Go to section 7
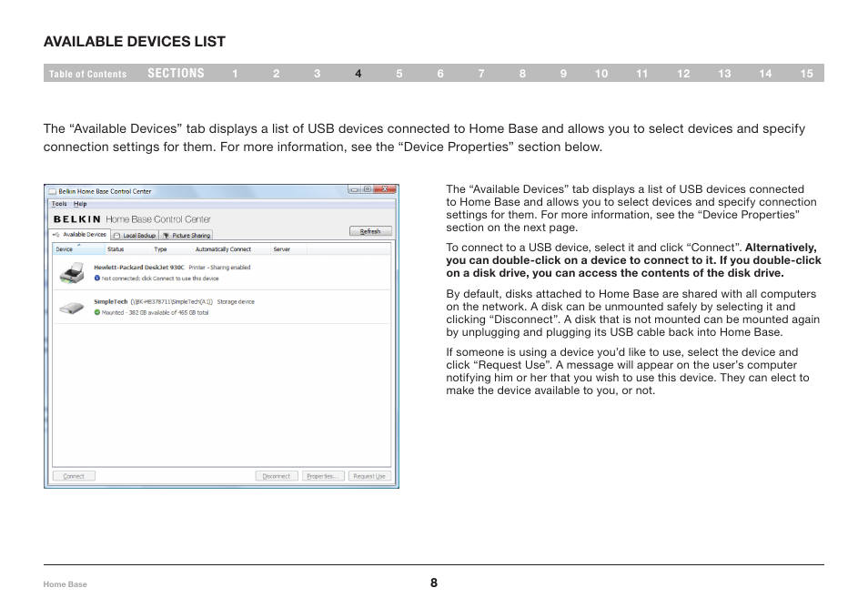Viewport: 868px width, 608px height. click(x=481, y=74)
